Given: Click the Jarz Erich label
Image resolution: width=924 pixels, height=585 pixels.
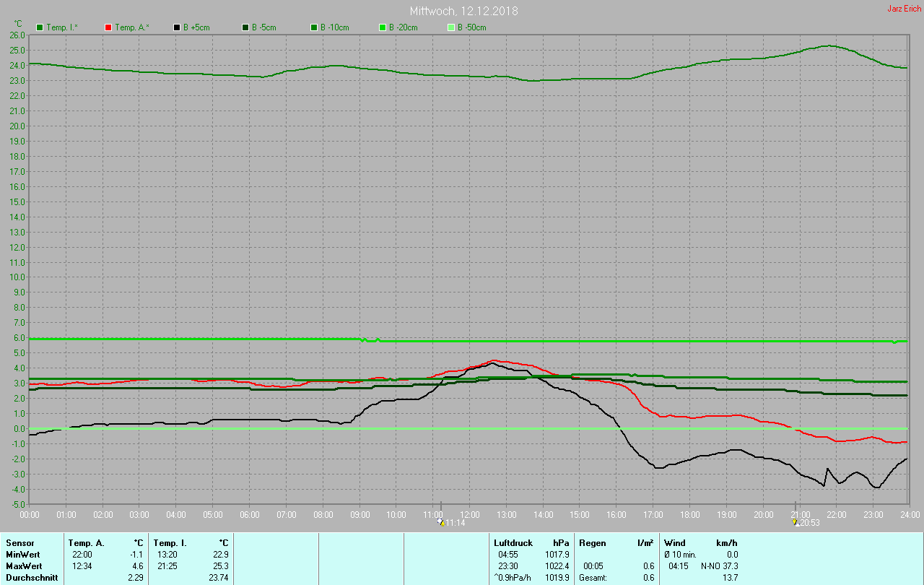Looking at the screenshot, I should (904, 9).
